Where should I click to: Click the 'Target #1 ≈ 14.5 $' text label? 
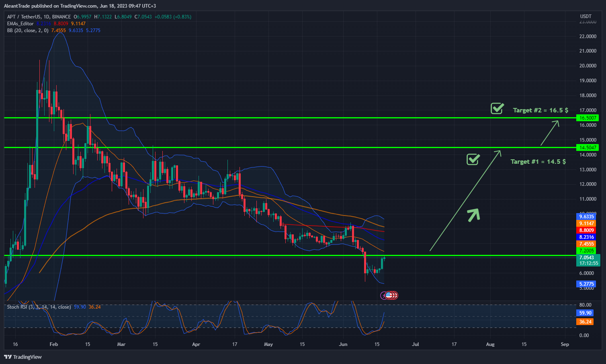538,161
